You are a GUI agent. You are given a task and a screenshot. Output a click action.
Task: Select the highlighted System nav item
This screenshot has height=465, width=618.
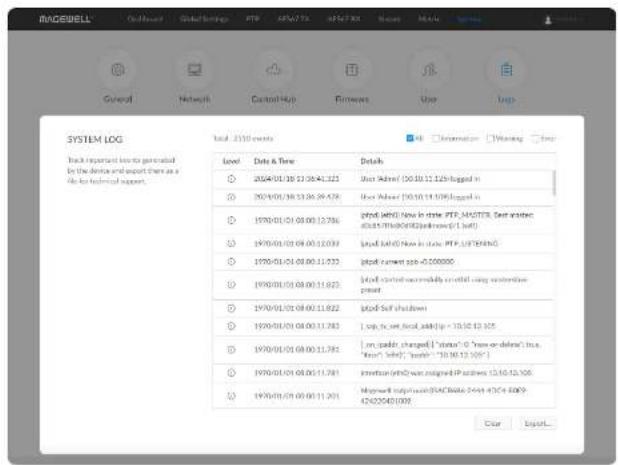coord(469,19)
